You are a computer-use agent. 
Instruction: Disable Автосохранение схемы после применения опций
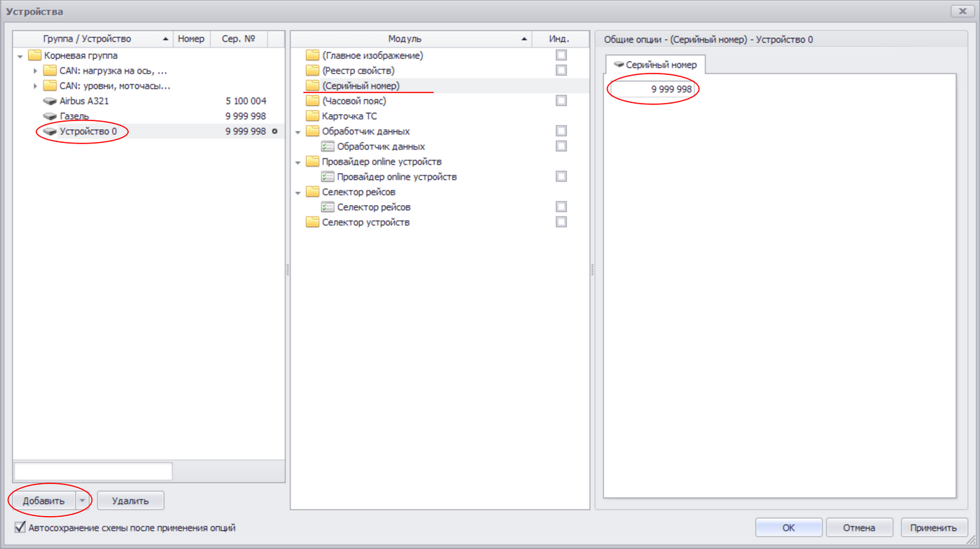(20, 527)
